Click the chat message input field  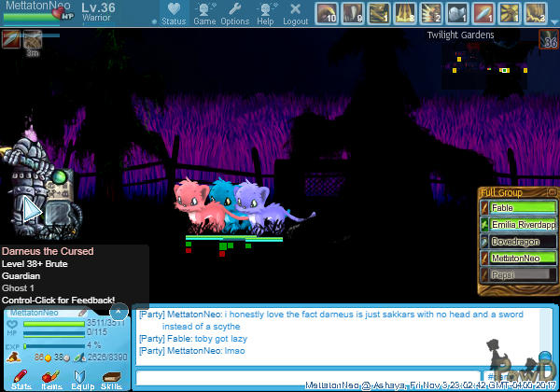[308, 377]
